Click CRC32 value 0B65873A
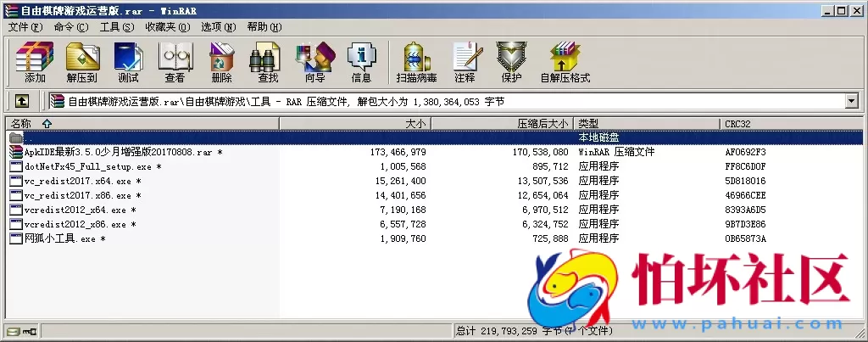 point(745,238)
